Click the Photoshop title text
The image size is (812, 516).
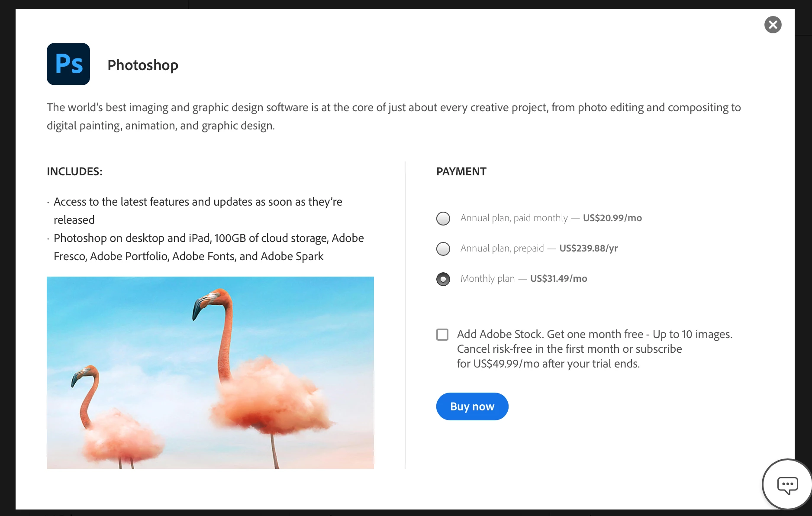pyautogui.click(x=143, y=65)
